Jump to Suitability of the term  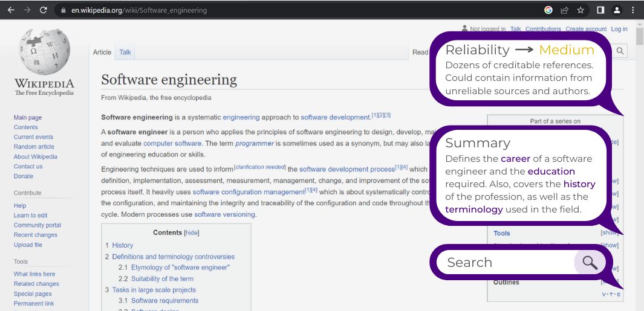pyautogui.click(x=156, y=278)
